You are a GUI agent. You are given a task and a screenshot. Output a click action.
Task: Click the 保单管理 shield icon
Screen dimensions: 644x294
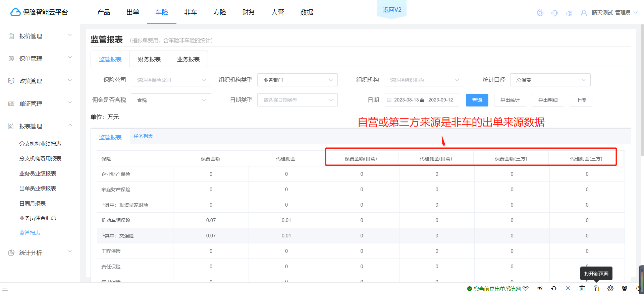pyautogui.click(x=11, y=59)
